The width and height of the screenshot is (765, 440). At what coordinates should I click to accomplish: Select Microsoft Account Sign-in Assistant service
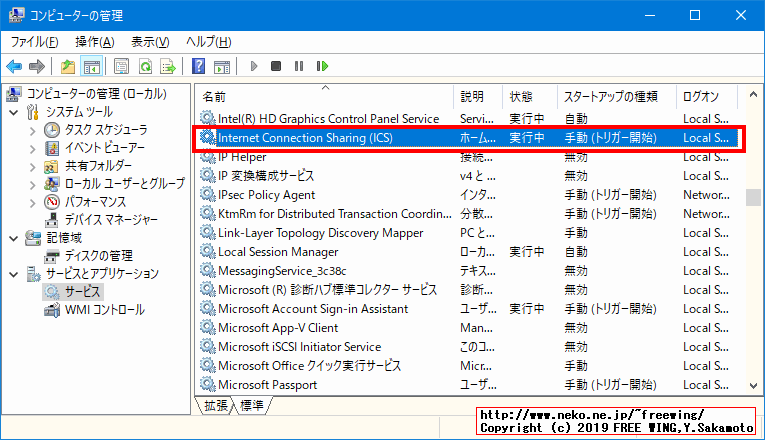[x=313, y=309]
